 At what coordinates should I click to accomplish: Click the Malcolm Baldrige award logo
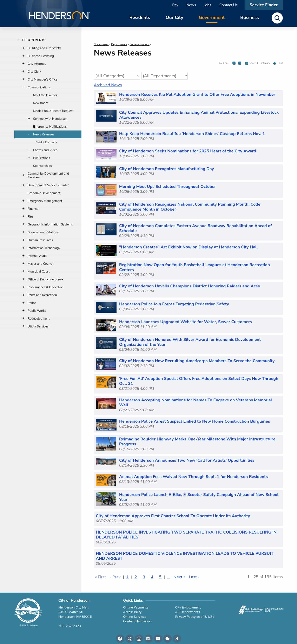(261, 610)
